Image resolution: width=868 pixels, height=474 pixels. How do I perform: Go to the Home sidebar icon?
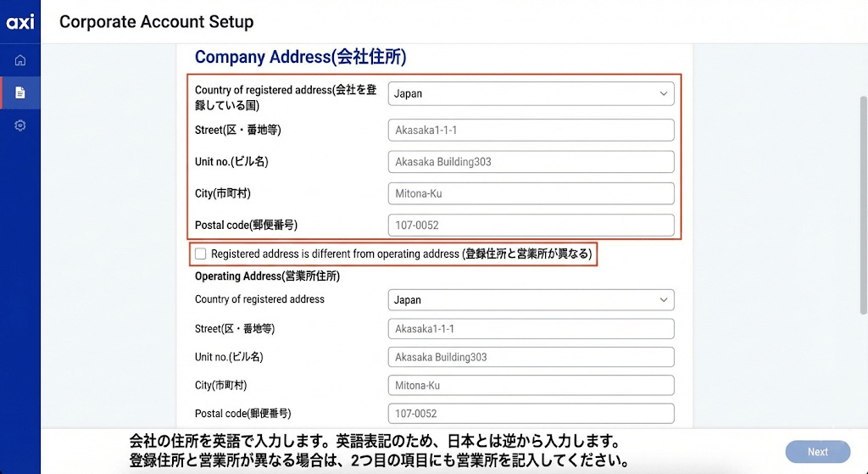(x=19, y=60)
